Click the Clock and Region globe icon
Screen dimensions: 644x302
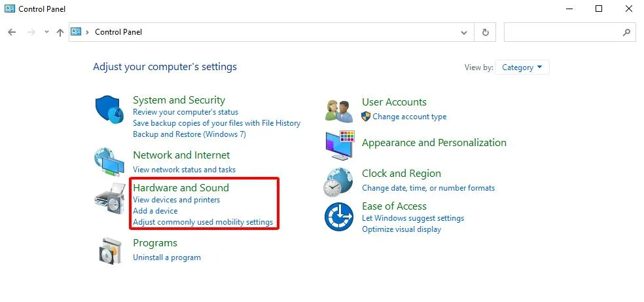339,181
